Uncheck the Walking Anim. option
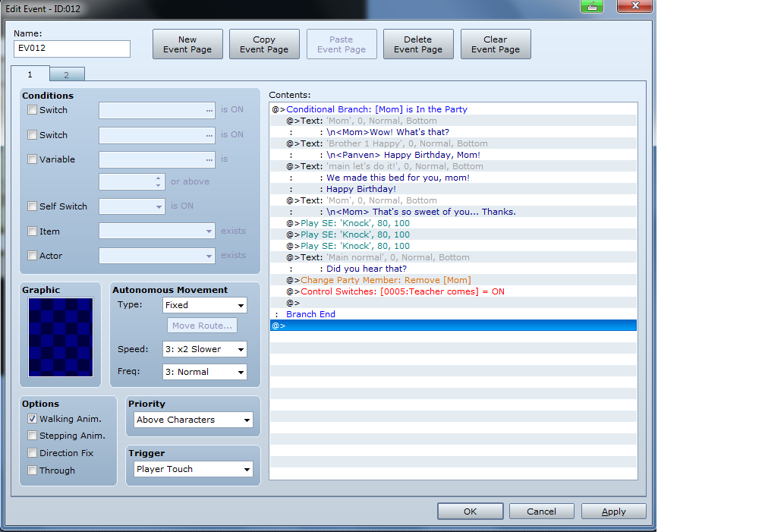The width and height of the screenshot is (765, 532). (32, 419)
